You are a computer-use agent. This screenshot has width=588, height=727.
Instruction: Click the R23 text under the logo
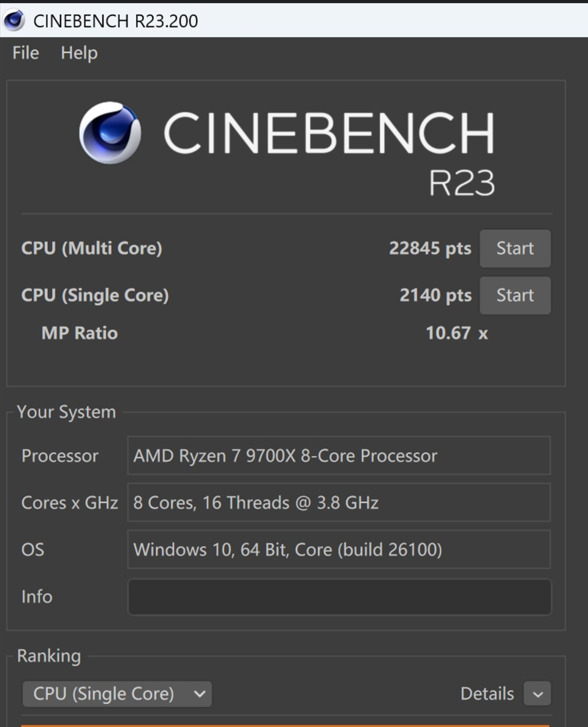click(462, 183)
